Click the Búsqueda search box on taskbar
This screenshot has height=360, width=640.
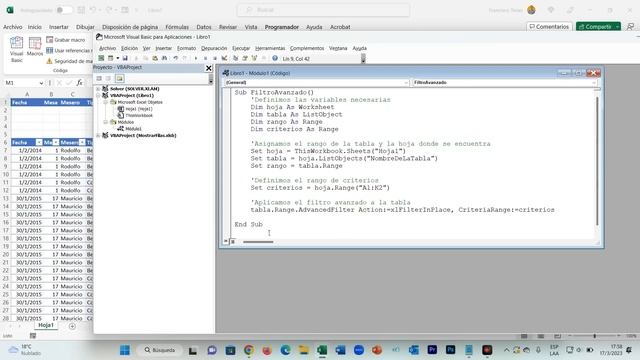point(160,350)
